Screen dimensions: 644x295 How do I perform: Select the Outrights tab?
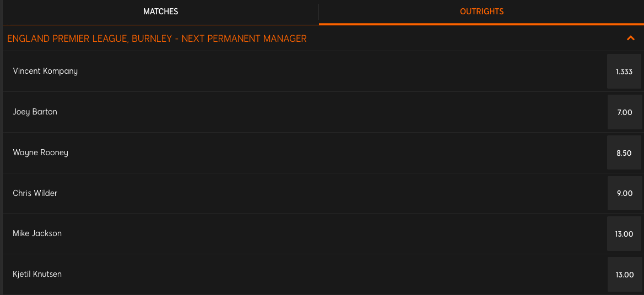coord(481,12)
